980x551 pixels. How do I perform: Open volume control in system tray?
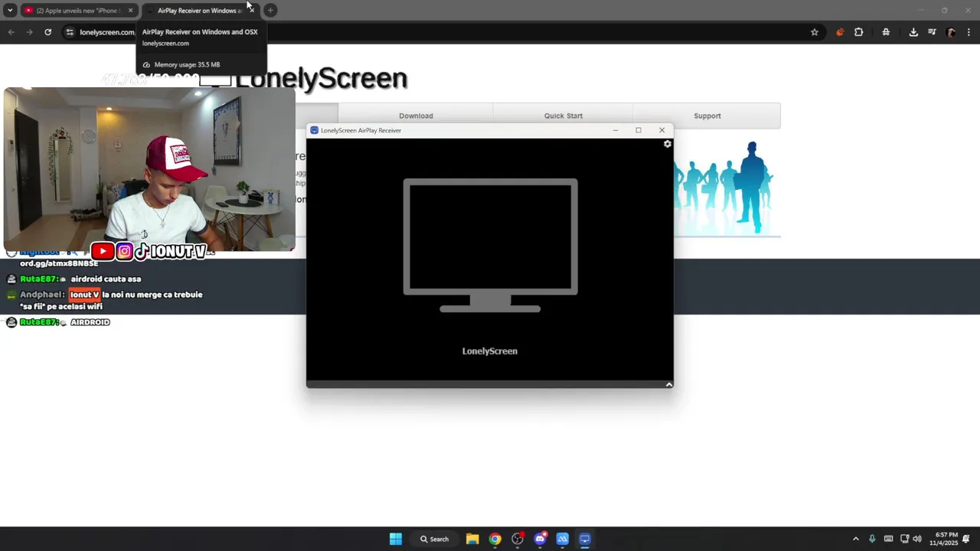tap(917, 539)
